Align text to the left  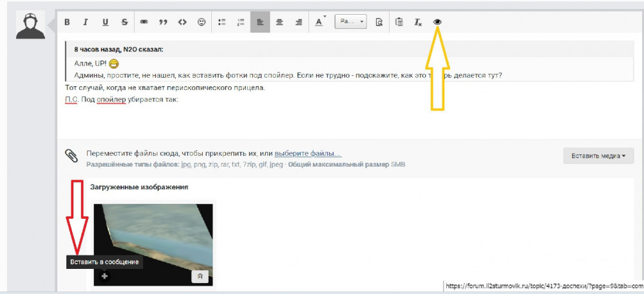pyautogui.click(x=260, y=22)
